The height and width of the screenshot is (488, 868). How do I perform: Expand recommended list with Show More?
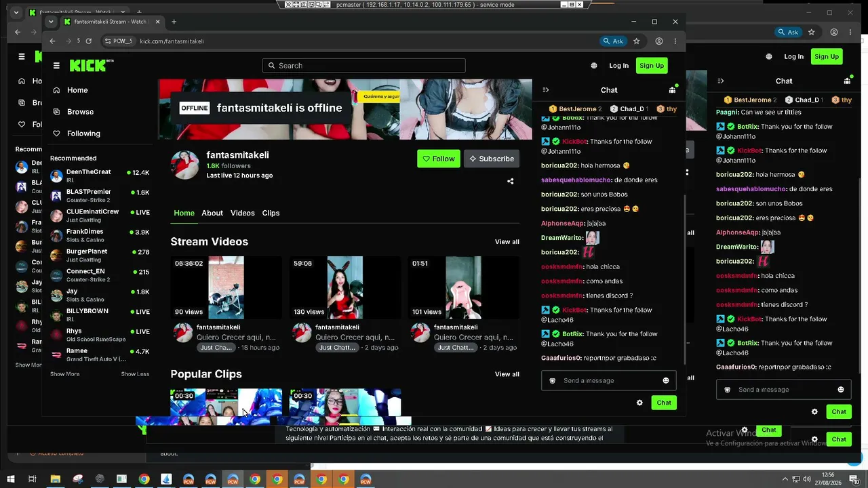(x=65, y=374)
